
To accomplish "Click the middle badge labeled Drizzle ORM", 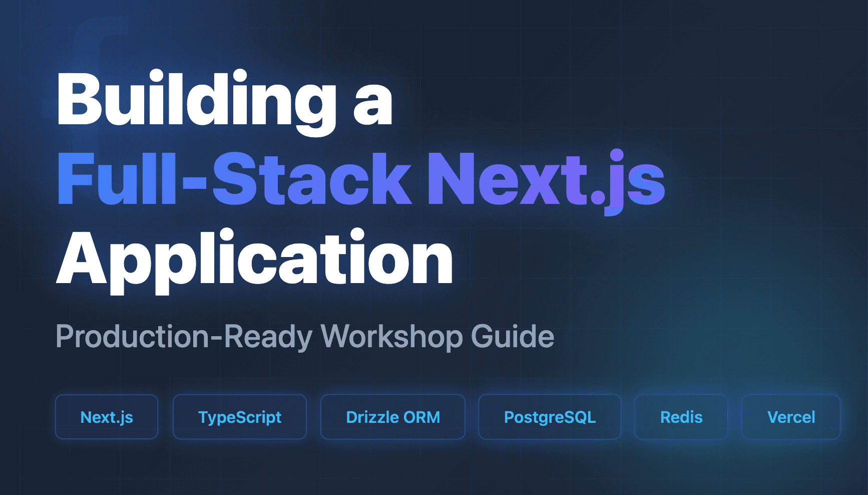I will click(392, 417).
